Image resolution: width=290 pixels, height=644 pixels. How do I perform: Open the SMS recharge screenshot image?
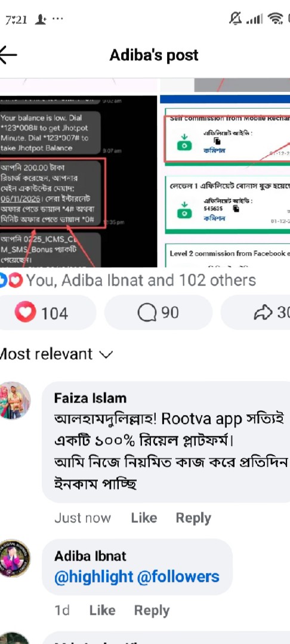78,181
